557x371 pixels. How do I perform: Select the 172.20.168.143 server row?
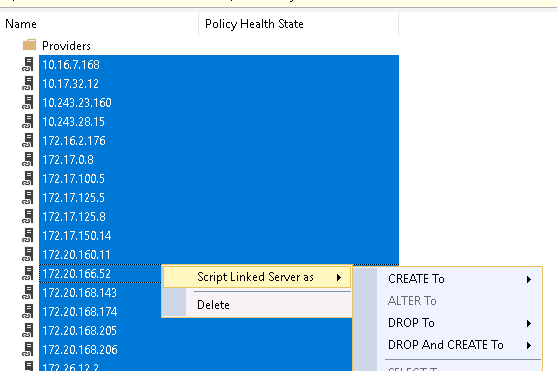point(100,293)
